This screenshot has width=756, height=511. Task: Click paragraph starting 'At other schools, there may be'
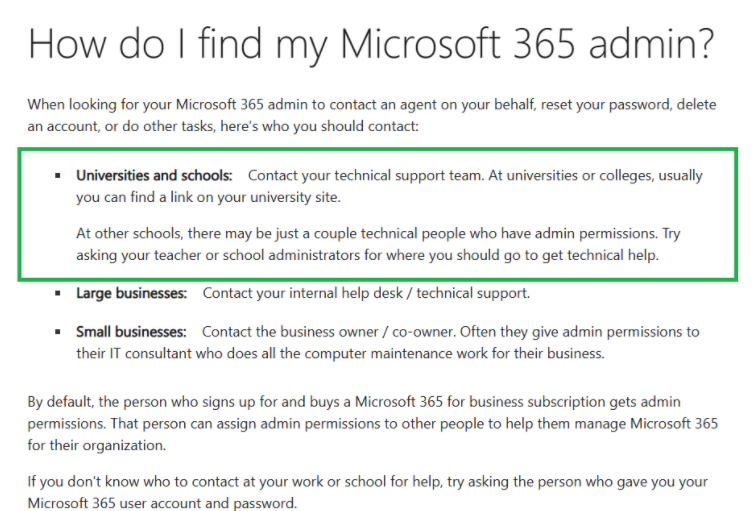click(x=378, y=244)
